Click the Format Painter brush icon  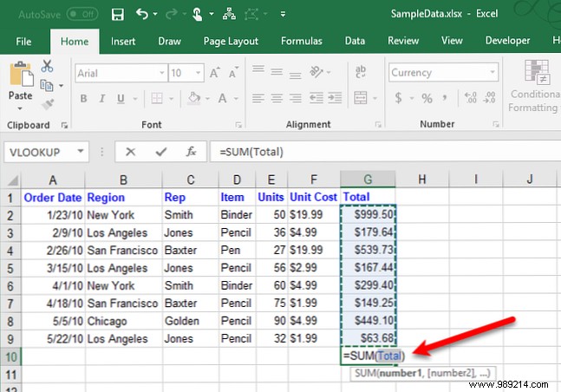click(x=48, y=104)
